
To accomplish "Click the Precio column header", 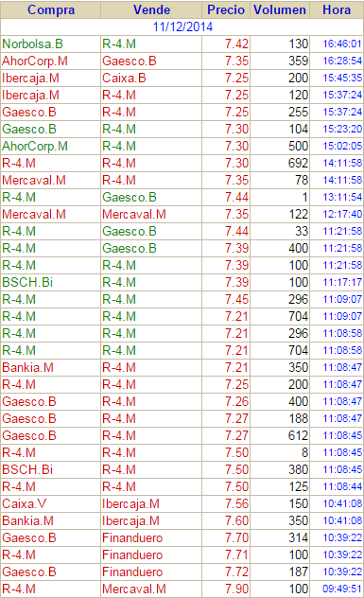I will pyautogui.click(x=226, y=9).
